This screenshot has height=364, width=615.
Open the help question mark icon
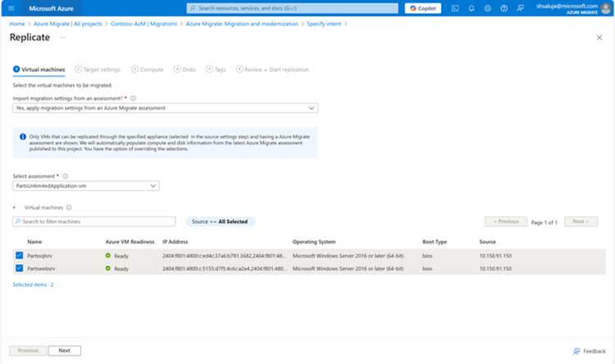(x=504, y=8)
